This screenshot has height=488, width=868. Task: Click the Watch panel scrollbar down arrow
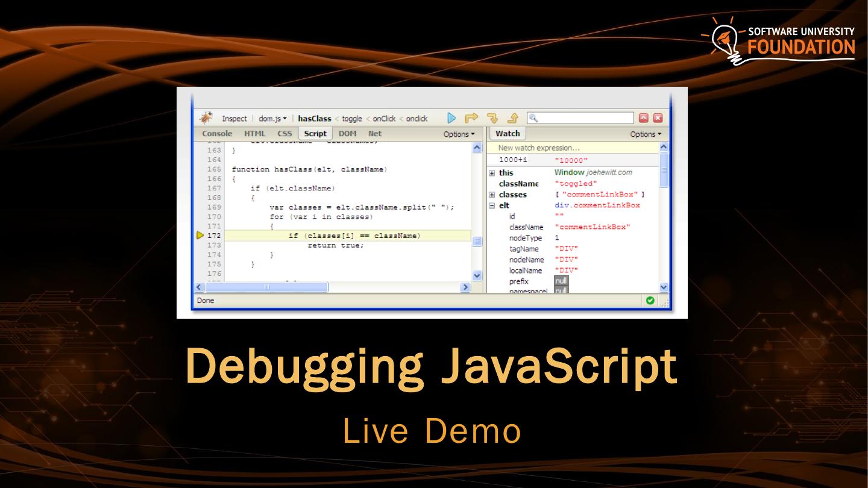coord(664,287)
